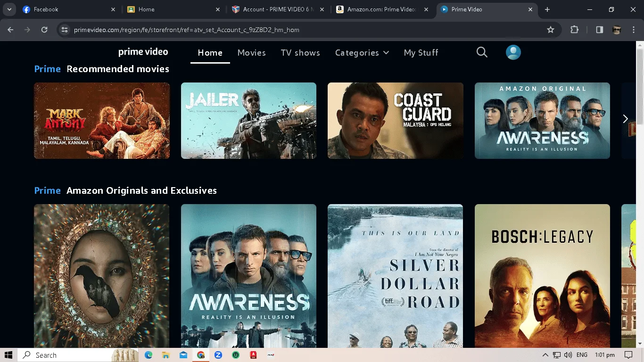
Task: Open File Explorer from the taskbar
Action: [x=166, y=355]
